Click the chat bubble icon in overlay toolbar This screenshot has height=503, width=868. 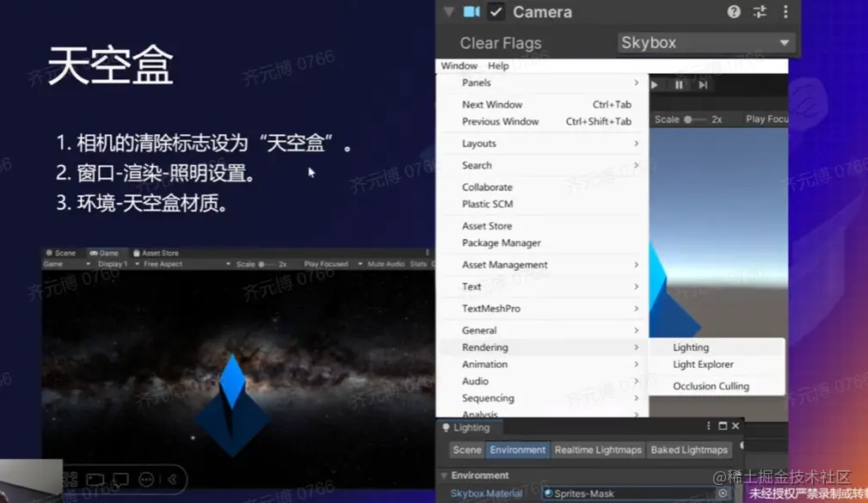coord(120,479)
